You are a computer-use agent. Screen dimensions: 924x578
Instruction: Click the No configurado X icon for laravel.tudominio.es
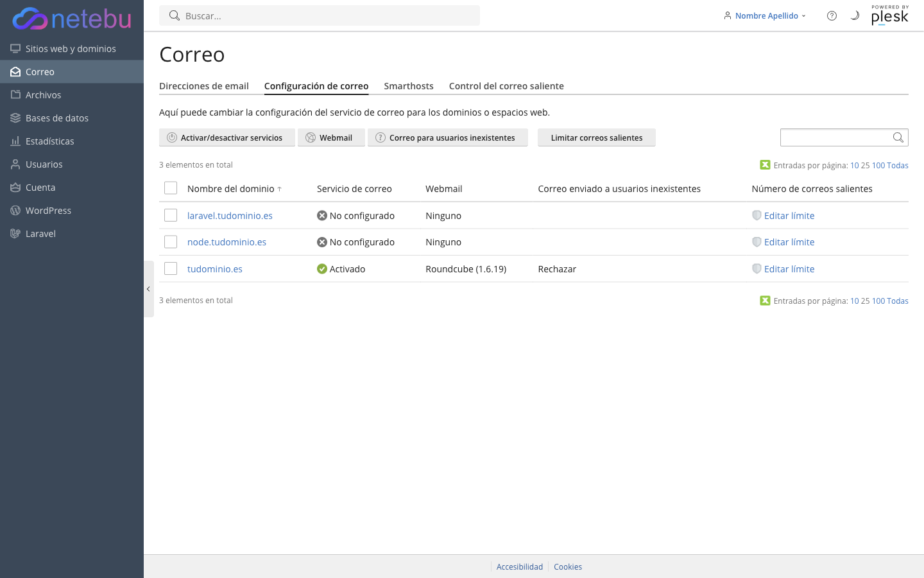[322, 216]
